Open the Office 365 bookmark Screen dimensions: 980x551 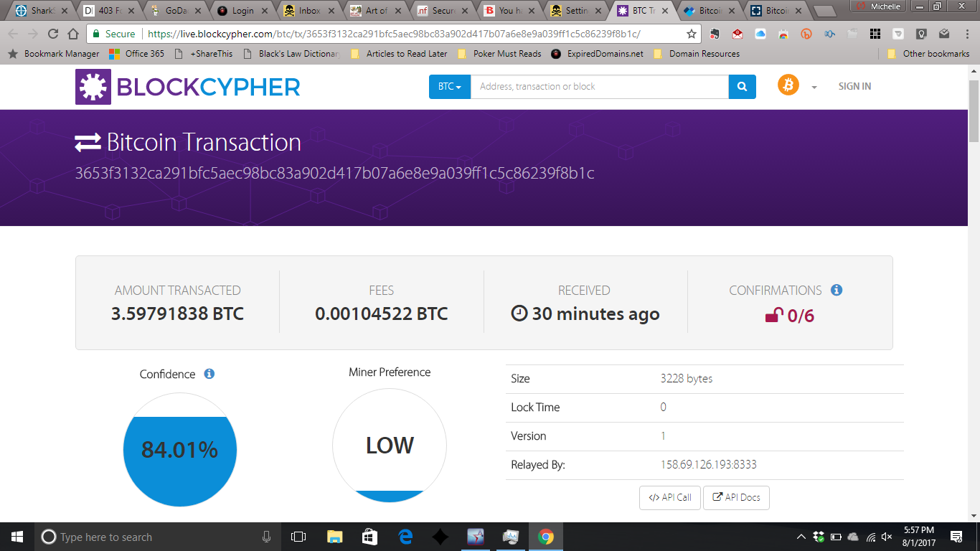[136, 54]
